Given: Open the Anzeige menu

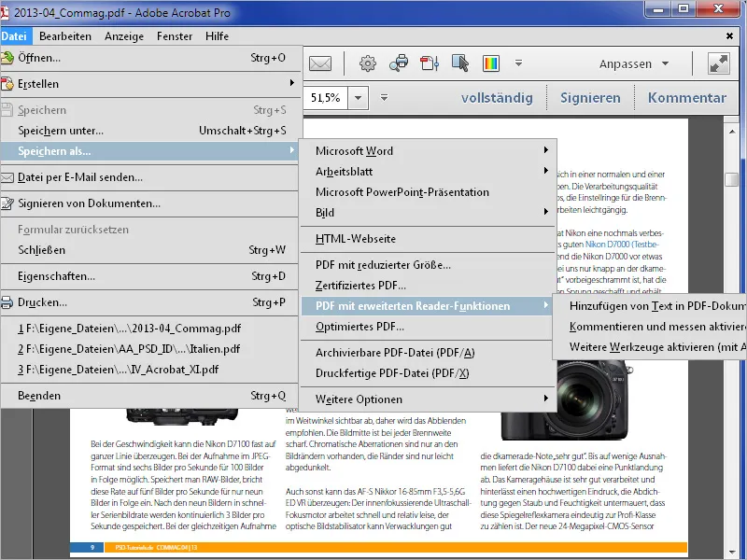Looking at the screenshot, I should coord(124,36).
